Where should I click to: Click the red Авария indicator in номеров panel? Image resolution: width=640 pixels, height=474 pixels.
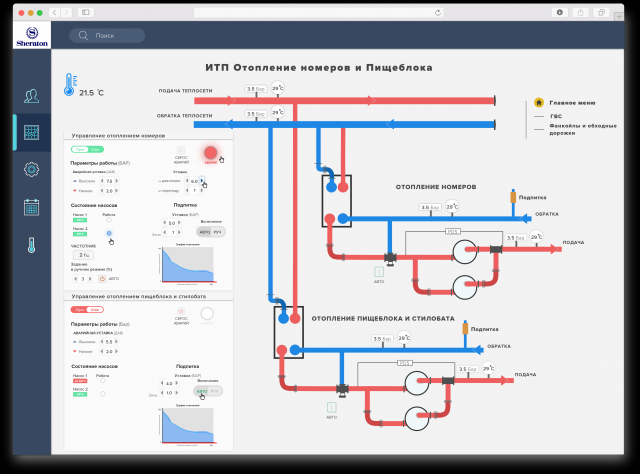211,153
